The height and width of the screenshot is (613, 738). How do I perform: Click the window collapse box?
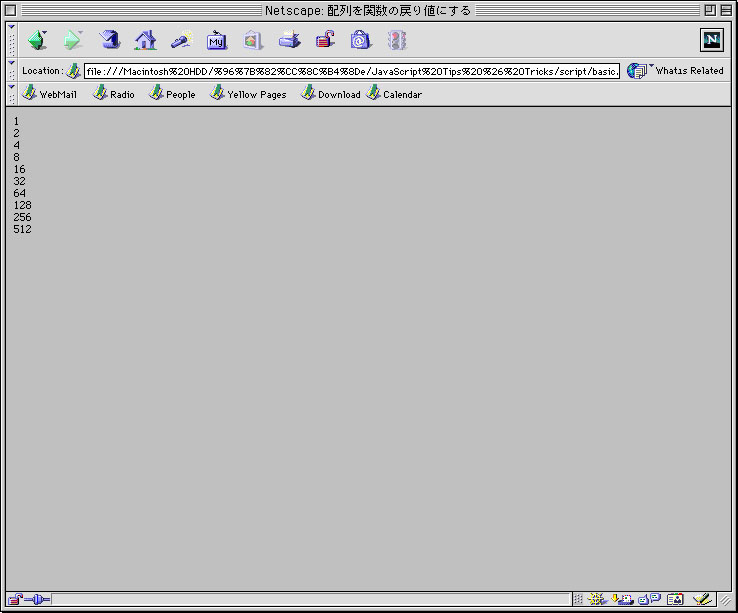click(x=726, y=10)
